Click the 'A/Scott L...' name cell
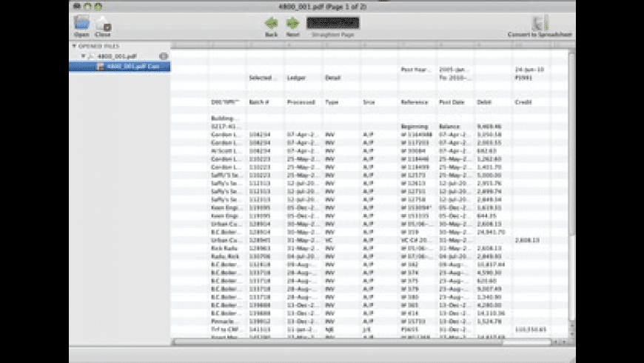 (x=226, y=151)
